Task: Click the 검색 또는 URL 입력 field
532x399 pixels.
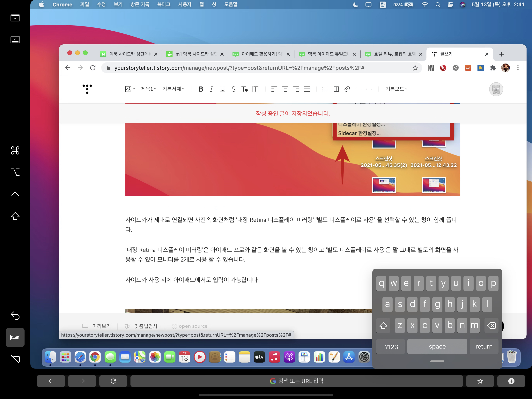Action: click(x=296, y=381)
